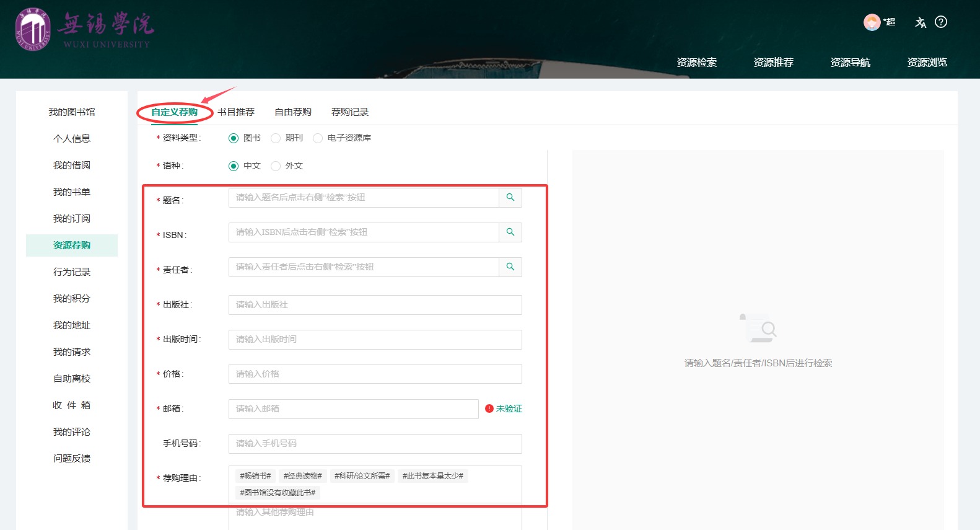
Task: Open 资源检索 in the top navigation
Action: point(696,63)
